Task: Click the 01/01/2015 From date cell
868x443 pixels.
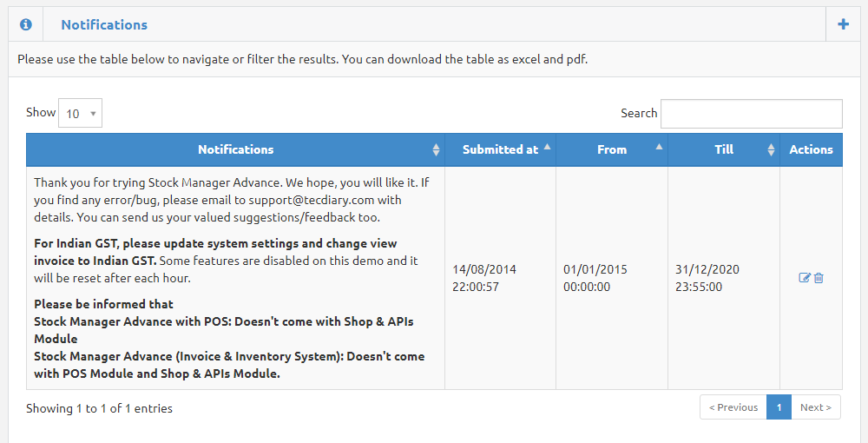Action: tap(595, 278)
